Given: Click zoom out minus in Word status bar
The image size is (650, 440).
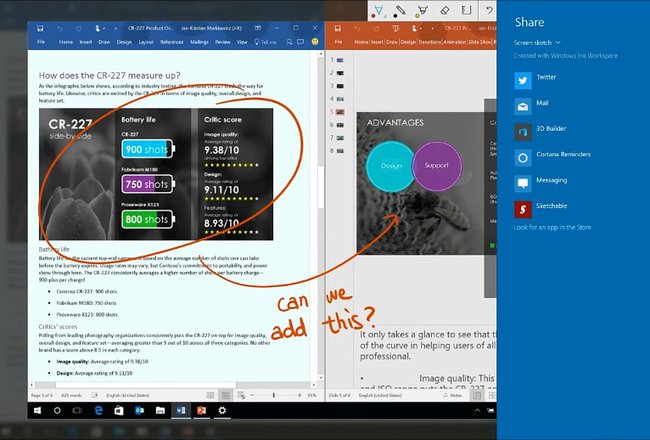Looking at the screenshot, I should pos(251,395).
